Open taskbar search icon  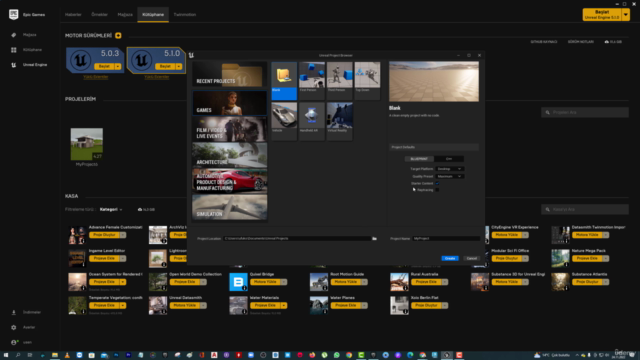(18, 355)
